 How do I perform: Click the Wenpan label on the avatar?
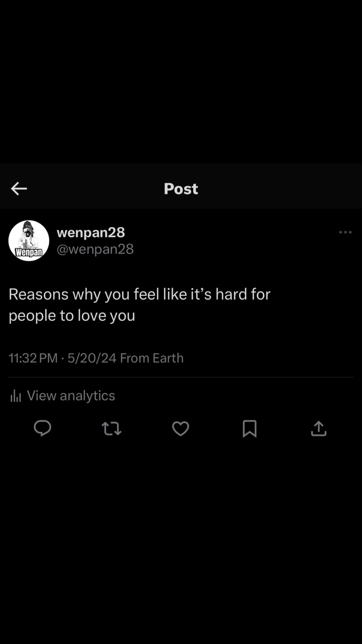click(29, 253)
